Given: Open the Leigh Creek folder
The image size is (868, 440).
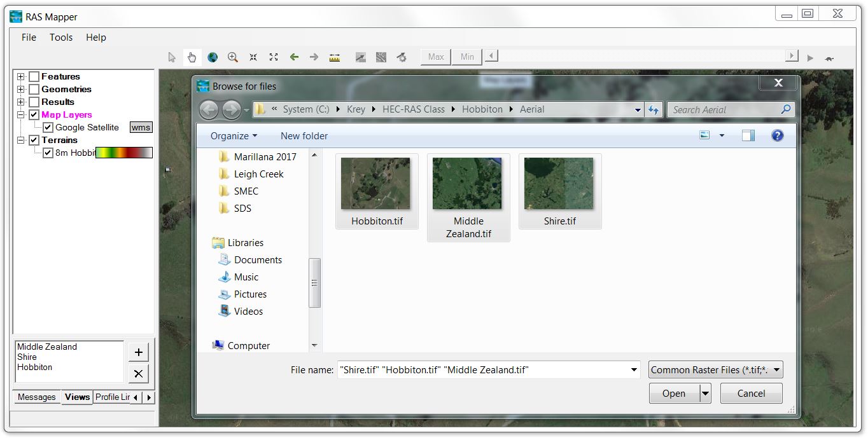Looking at the screenshot, I should (251, 174).
